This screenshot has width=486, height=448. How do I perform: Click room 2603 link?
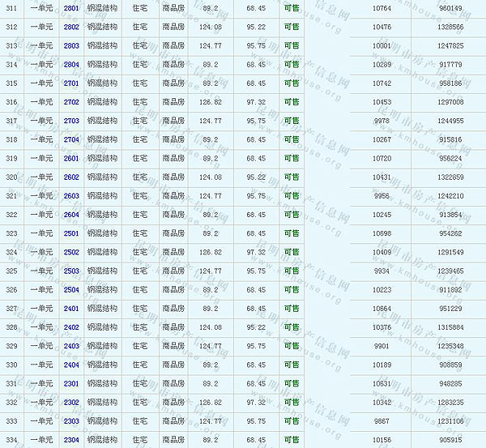[71, 195]
